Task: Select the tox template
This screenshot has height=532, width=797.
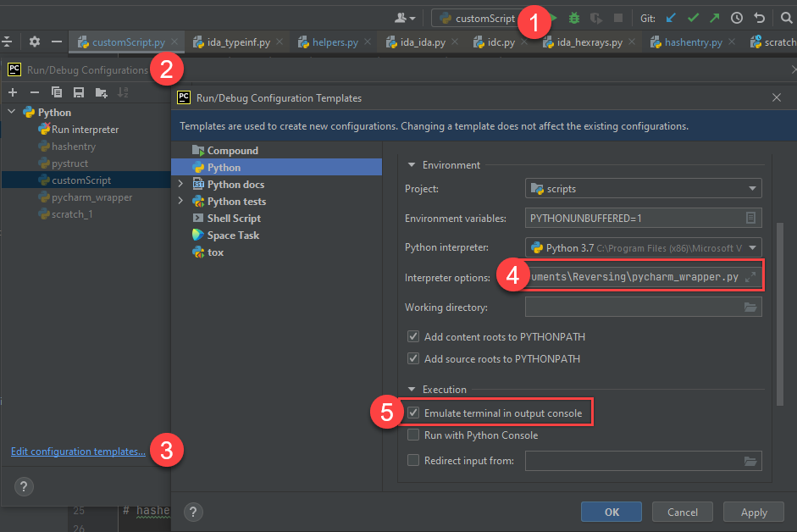Action: point(215,252)
